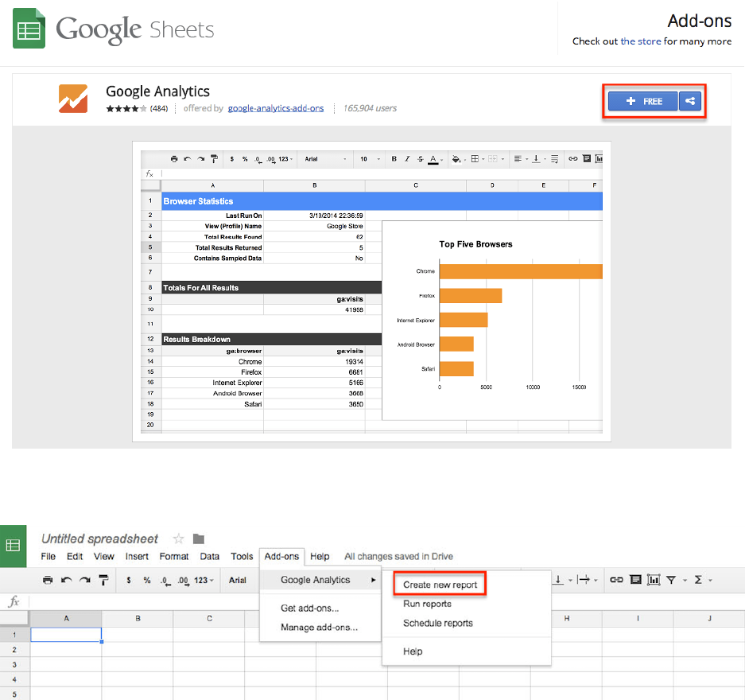Viewport: 745px width, 700px height.
Task: Open the Arial font dropdown
Action: pos(238,580)
